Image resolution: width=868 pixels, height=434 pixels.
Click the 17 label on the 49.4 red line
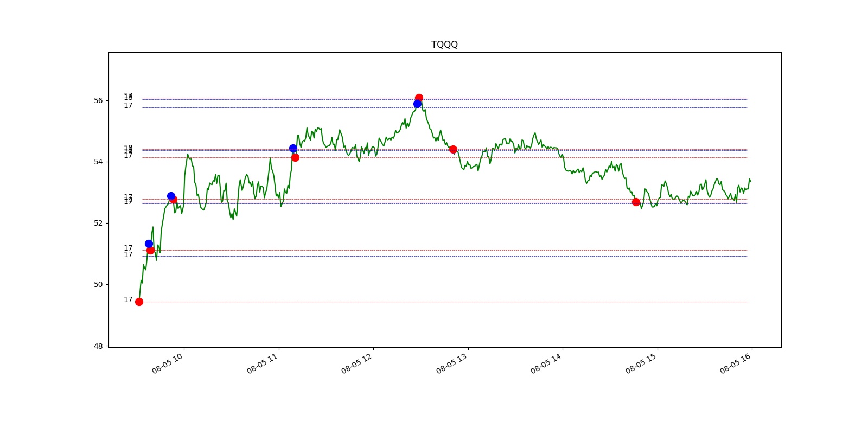pyautogui.click(x=128, y=299)
